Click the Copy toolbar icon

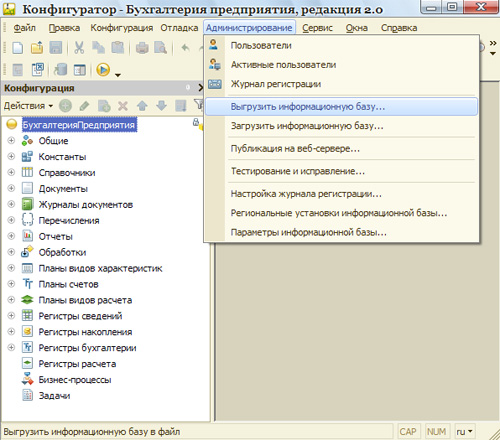[98, 48]
